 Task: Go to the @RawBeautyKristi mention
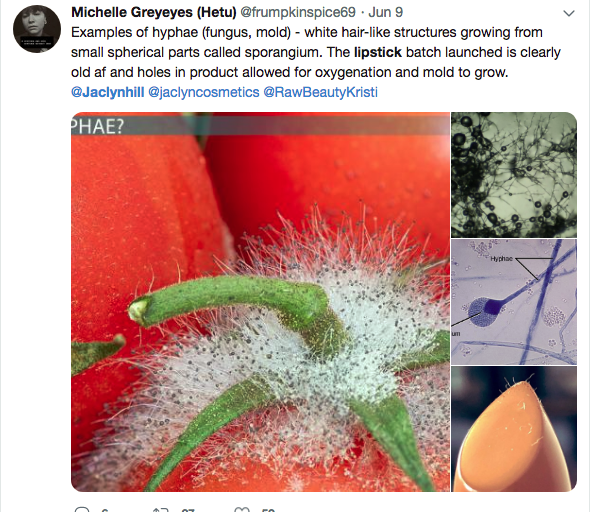(x=320, y=92)
